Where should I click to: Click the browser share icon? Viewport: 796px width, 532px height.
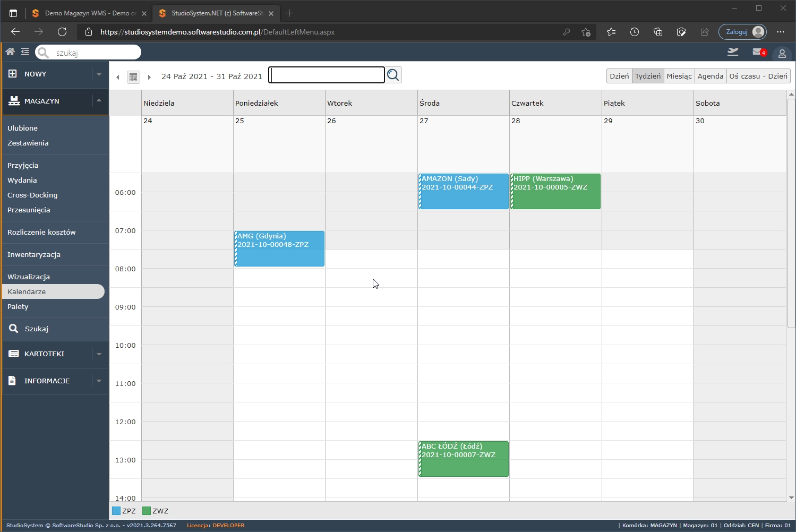point(705,32)
